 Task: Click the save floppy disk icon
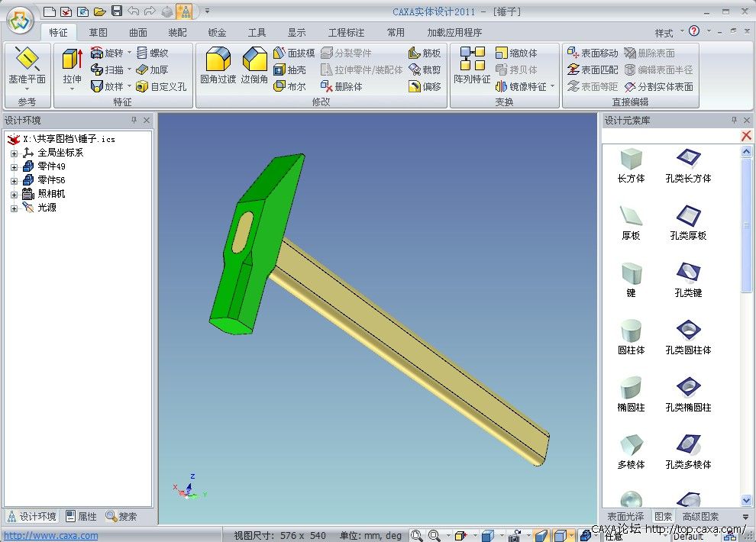pos(117,11)
